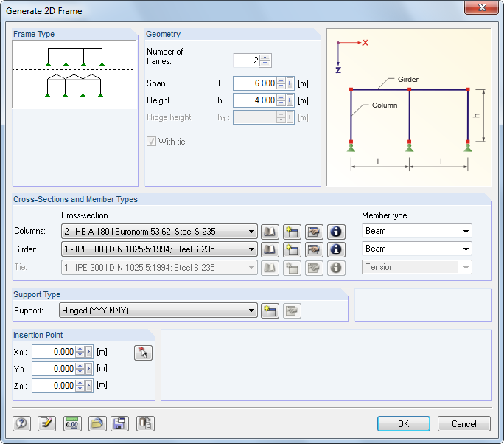Click the Girder label in diagram

point(408,79)
